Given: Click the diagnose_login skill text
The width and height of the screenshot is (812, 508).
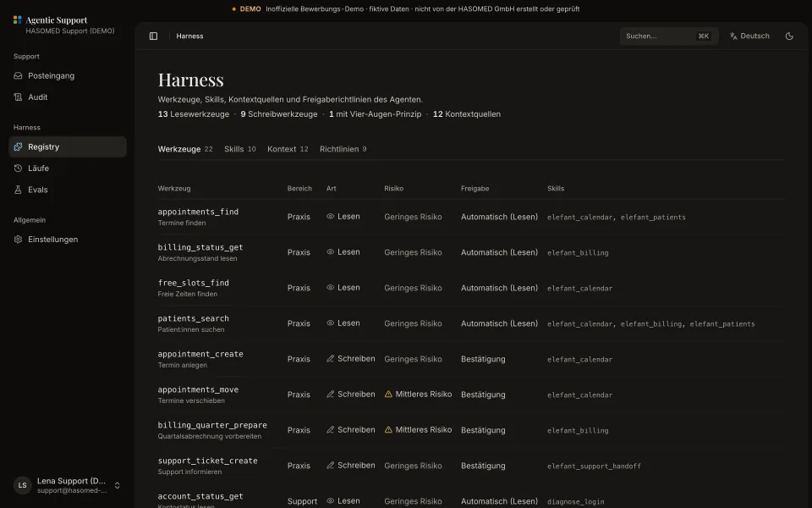Looking at the screenshot, I should [x=576, y=501].
